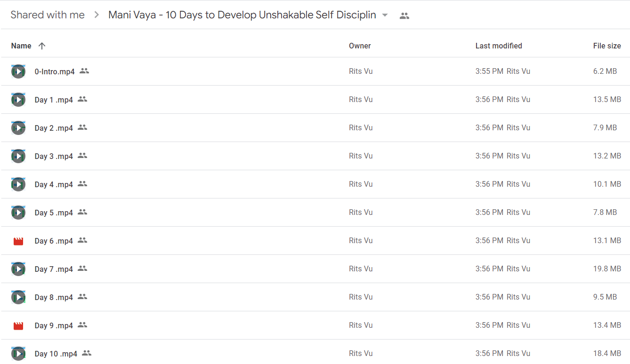
Task: Click the Name column header
Action: pyautogui.click(x=21, y=46)
